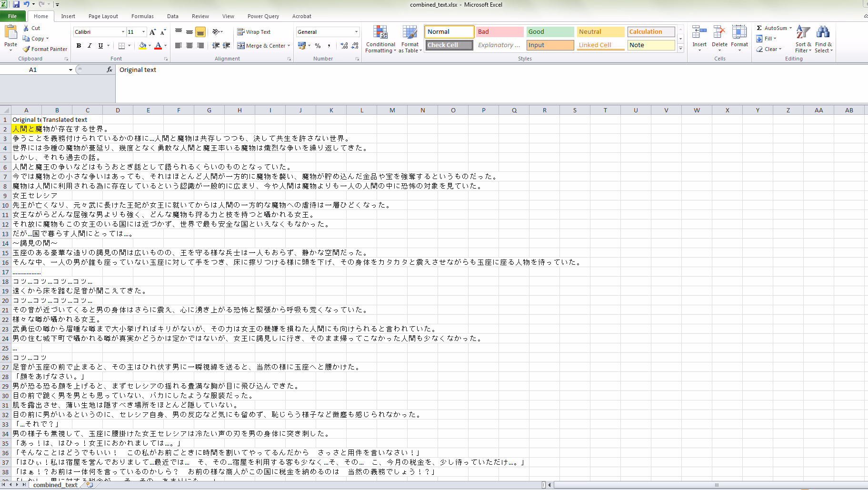The height and width of the screenshot is (490, 868).
Task: Apply the Check Cell style
Action: [449, 45]
